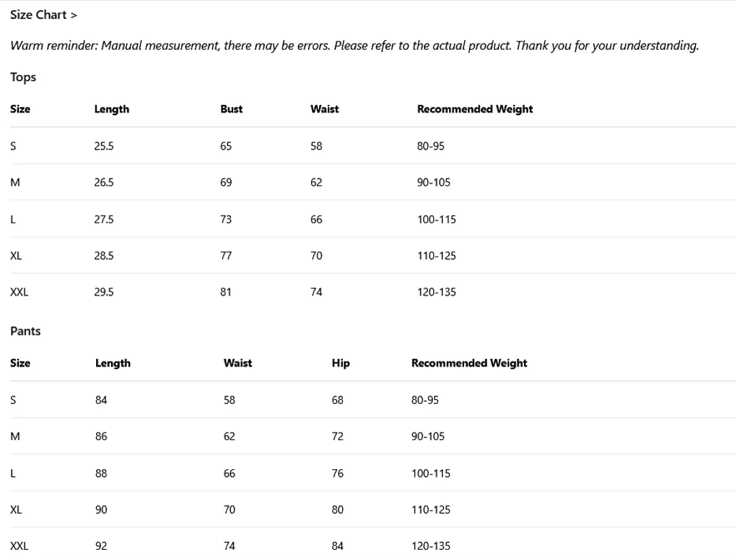Image resolution: width=736 pixels, height=560 pixels.
Task: Click Pants Recommended Weight header
Action: [x=470, y=363]
